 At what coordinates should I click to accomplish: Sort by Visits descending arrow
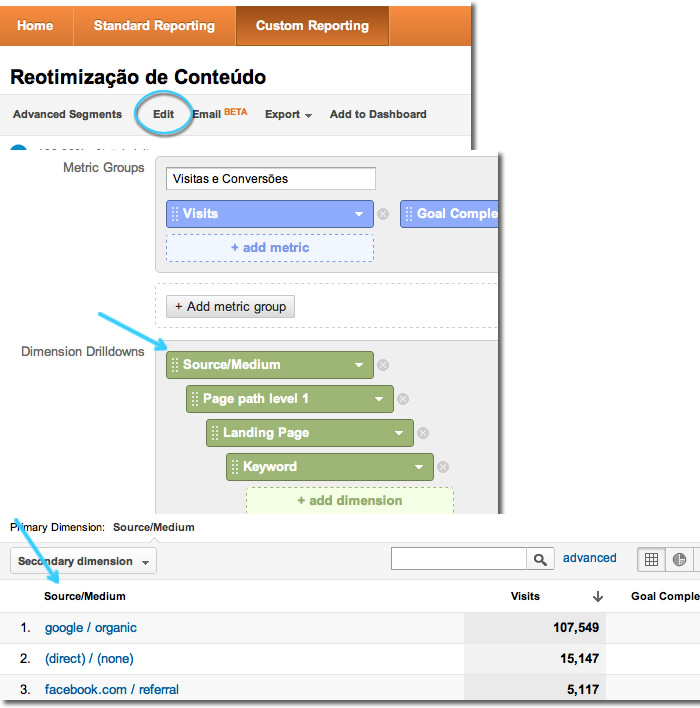tap(598, 597)
